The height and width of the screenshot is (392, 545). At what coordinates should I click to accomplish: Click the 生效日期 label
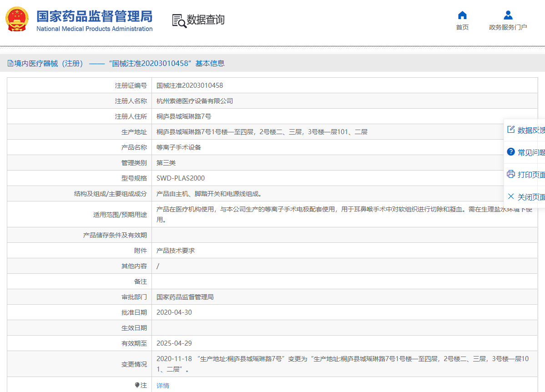[x=134, y=328]
